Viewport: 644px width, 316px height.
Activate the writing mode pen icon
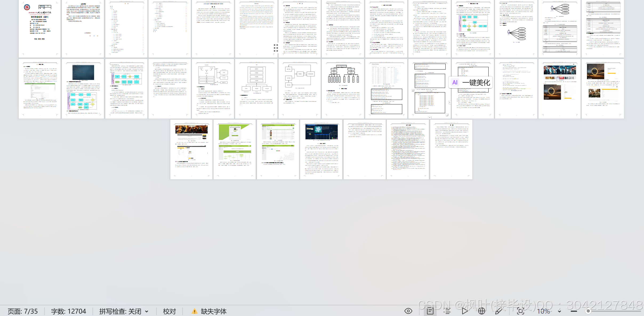point(498,311)
